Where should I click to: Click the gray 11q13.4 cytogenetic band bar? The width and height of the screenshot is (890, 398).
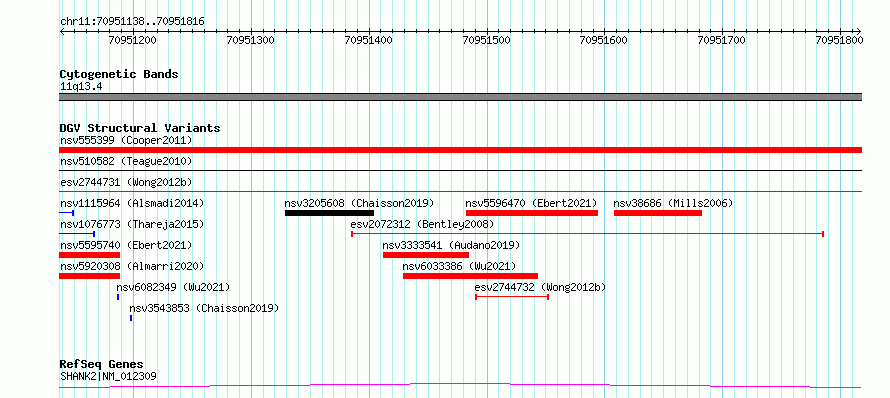click(460, 97)
